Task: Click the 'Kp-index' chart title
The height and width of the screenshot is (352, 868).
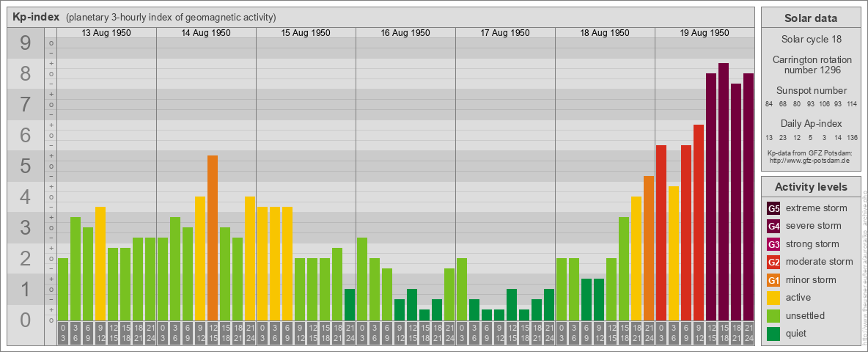Action: [36, 17]
